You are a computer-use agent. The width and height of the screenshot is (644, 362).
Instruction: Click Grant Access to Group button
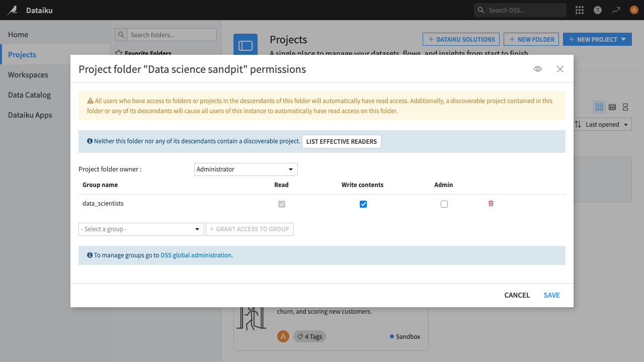coord(250,229)
